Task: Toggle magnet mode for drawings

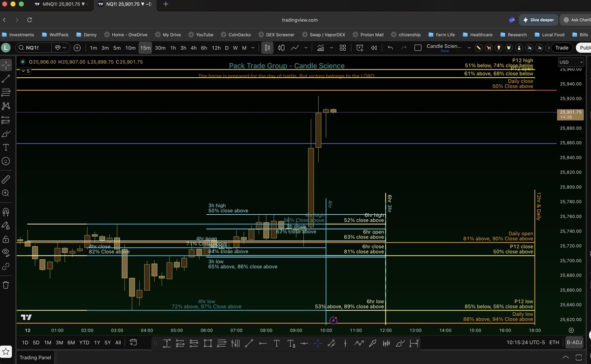Action: point(6,212)
